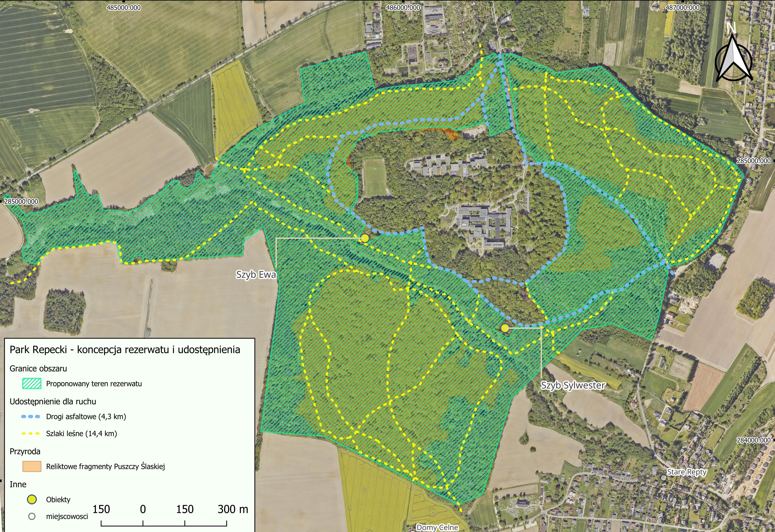Click the Szyb Ewa yellow point marker
This screenshot has height=532, width=775.
click(365, 238)
